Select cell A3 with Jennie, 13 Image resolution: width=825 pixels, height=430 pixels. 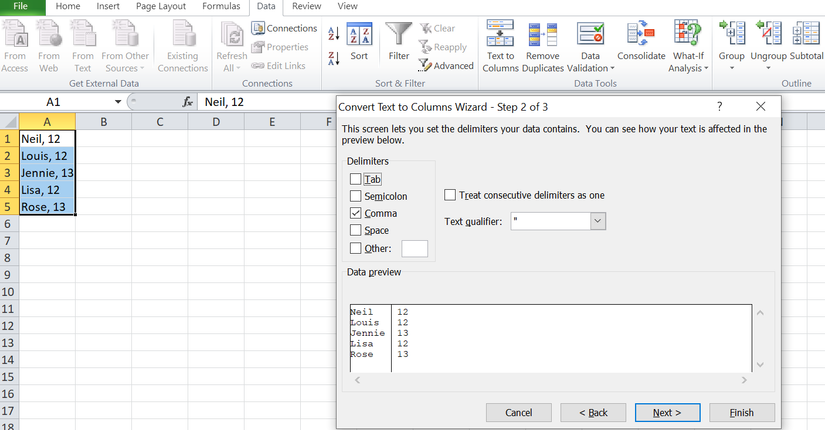(47, 173)
